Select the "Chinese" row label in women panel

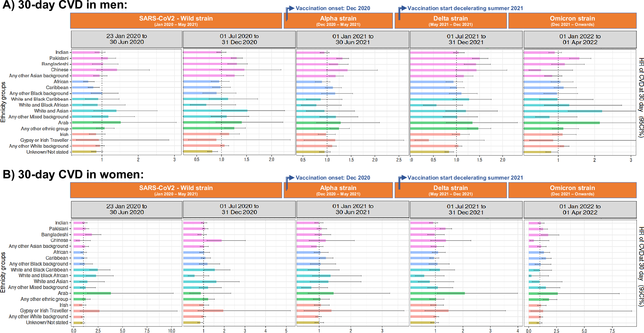[x=59, y=240]
